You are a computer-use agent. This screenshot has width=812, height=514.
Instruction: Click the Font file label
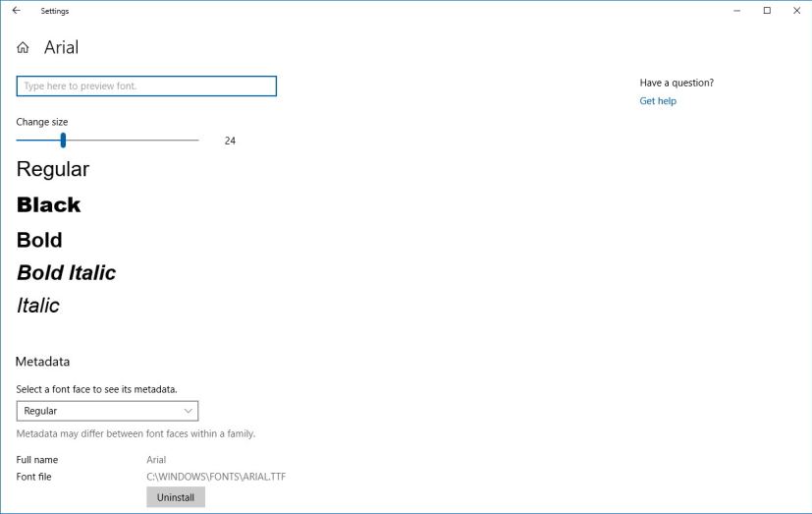(33, 477)
